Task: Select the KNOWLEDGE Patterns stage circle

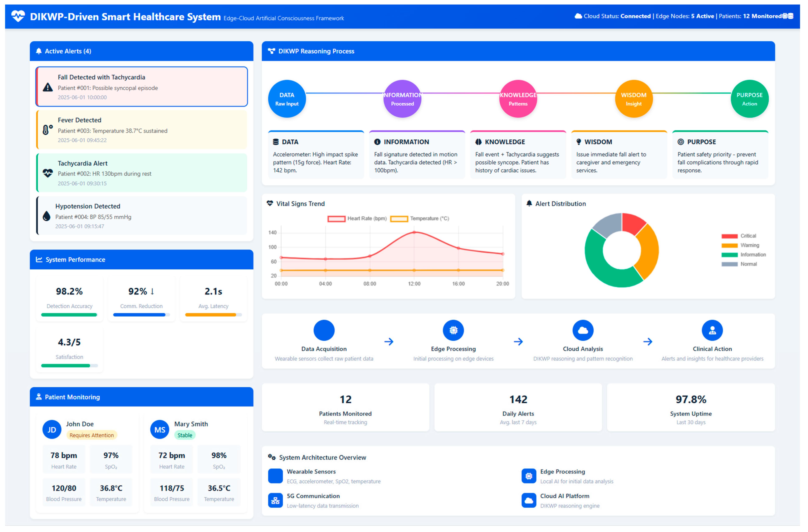Action: [518, 99]
